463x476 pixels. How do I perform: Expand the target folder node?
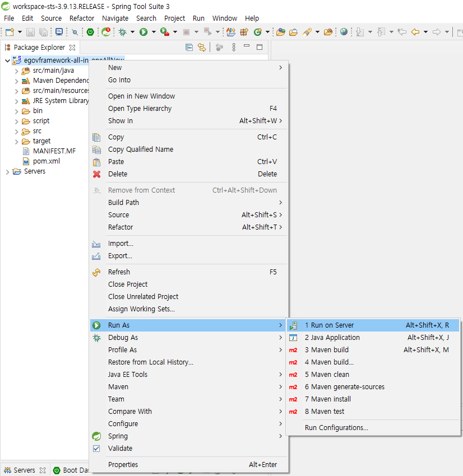tap(16, 142)
